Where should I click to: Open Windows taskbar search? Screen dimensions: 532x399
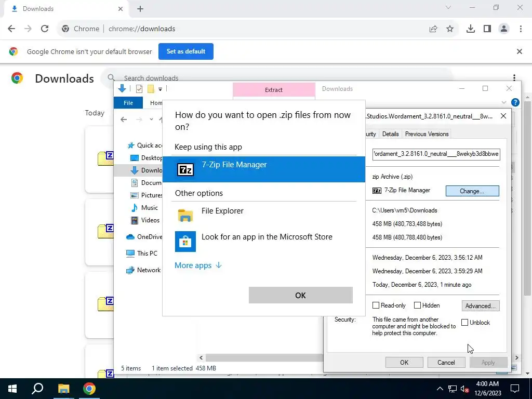click(x=37, y=389)
